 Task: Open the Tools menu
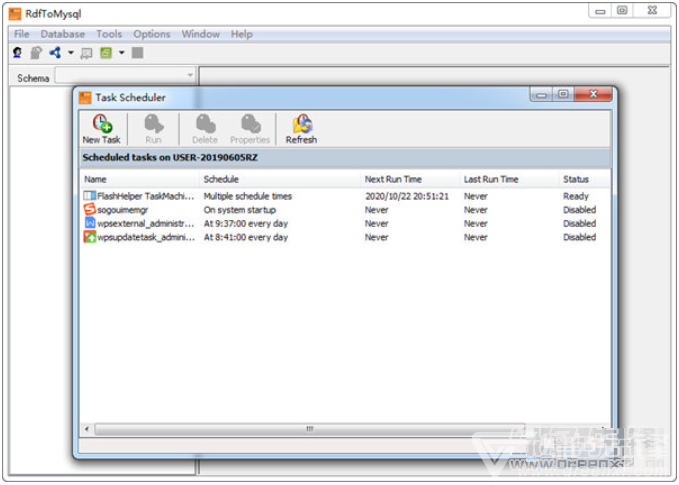[x=109, y=34]
